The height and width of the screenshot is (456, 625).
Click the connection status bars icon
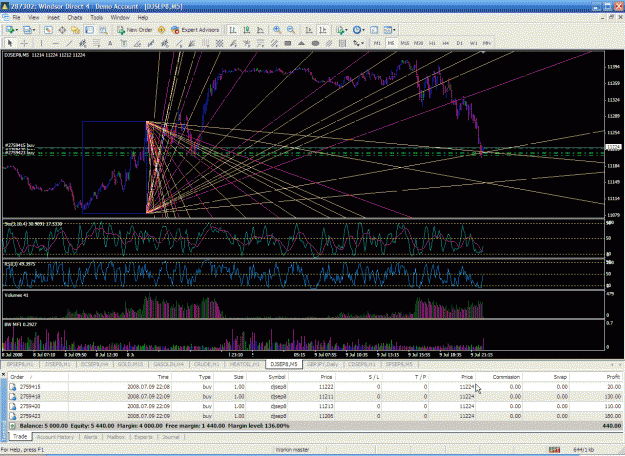[x=554, y=450]
